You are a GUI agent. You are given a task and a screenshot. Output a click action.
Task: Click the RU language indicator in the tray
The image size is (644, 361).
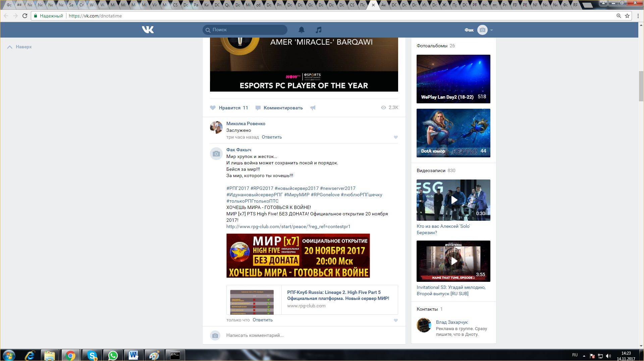[x=575, y=355]
